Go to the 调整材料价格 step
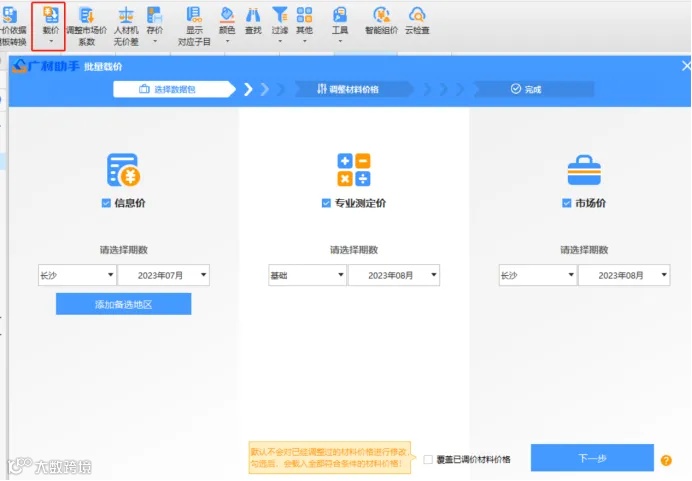Screen dimensions: 692x481 (354, 89)
